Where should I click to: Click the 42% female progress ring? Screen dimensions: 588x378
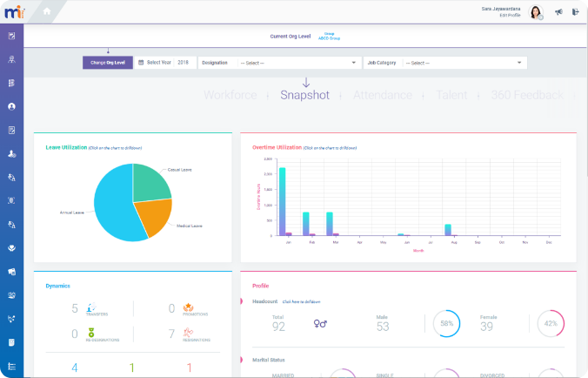tap(551, 323)
